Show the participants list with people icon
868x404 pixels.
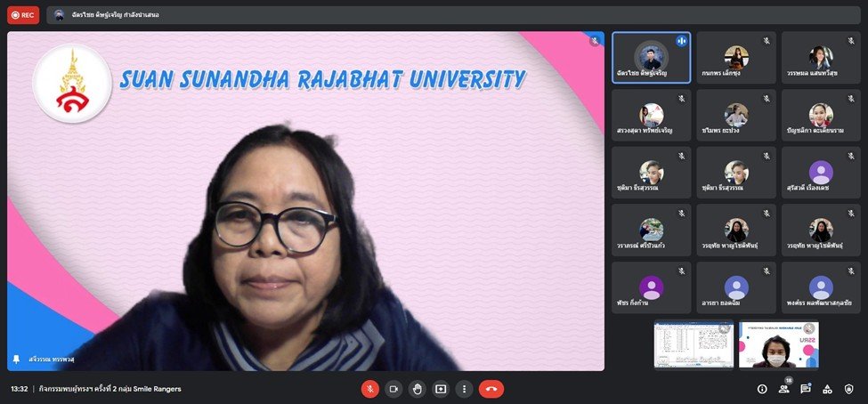click(783, 389)
